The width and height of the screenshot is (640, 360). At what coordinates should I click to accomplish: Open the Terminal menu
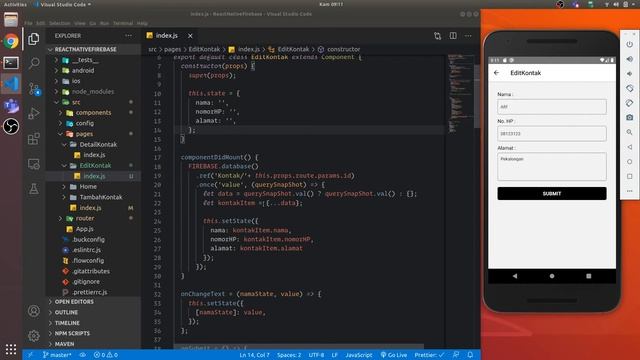pos(123,24)
